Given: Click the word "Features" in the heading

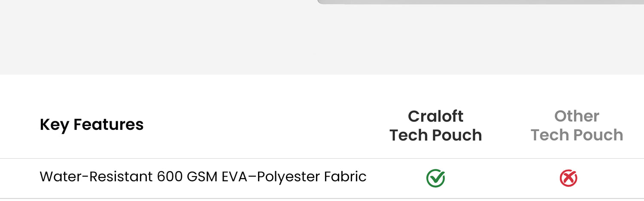Looking at the screenshot, I should (x=109, y=125).
